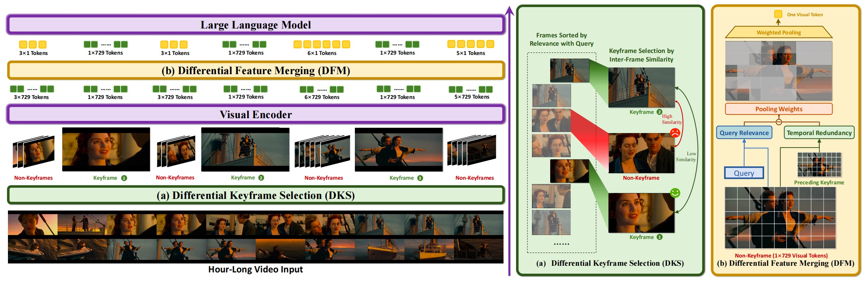Click the 'Low Similarity' label
The image size is (868, 282).
tap(686, 156)
